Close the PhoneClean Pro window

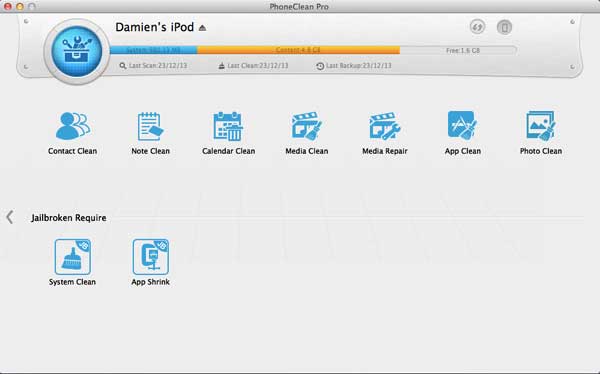click(8, 7)
